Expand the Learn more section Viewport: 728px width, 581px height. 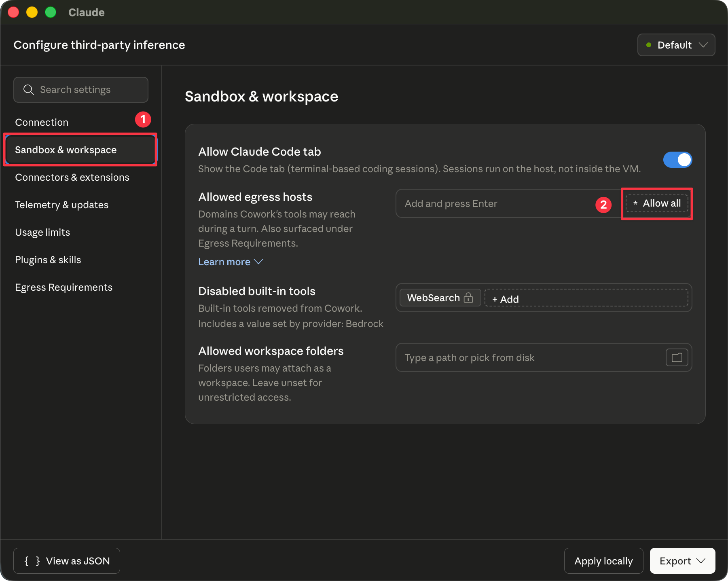pos(231,262)
